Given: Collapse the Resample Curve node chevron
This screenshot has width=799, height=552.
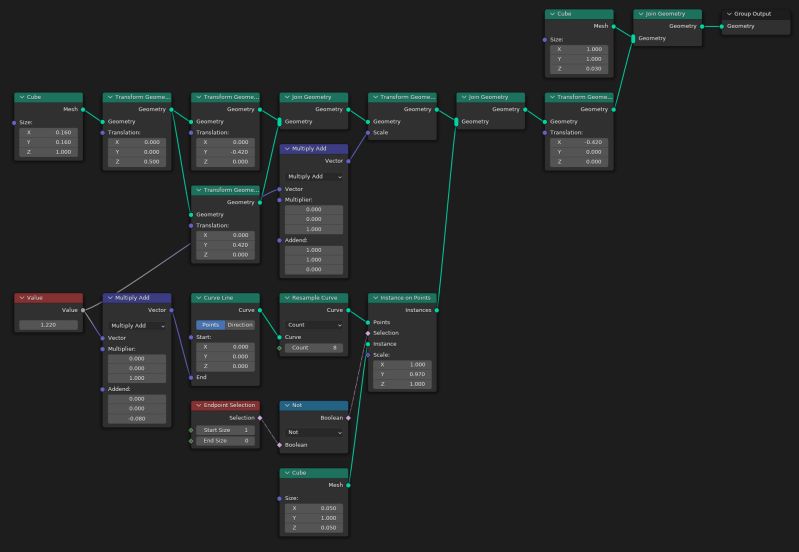Looking at the screenshot, I should [287, 298].
